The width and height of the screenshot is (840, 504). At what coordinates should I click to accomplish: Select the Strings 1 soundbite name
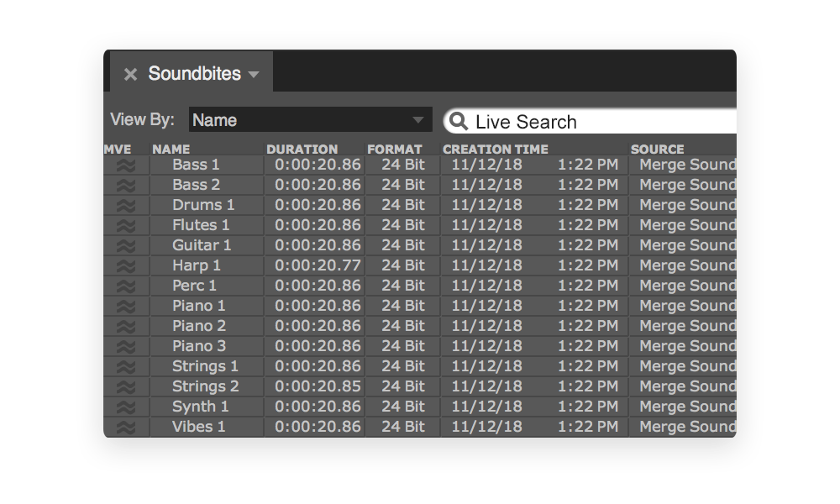coord(205,366)
